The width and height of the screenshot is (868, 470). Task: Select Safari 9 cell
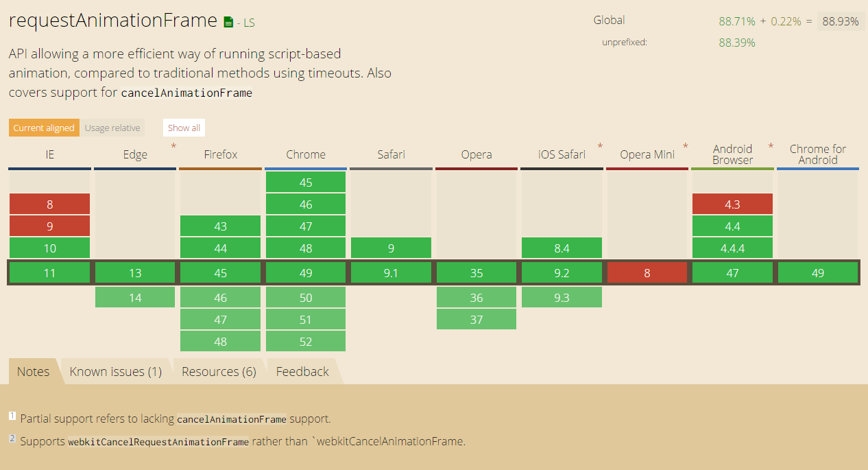click(391, 248)
